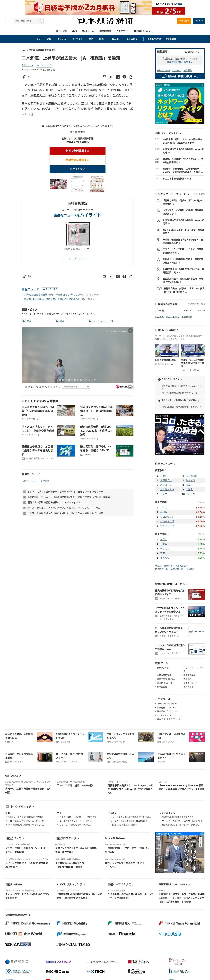The width and height of the screenshot is (210, 980).
Task: Follow the 食品 topic plus icon
Action: [x=56, y=321]
